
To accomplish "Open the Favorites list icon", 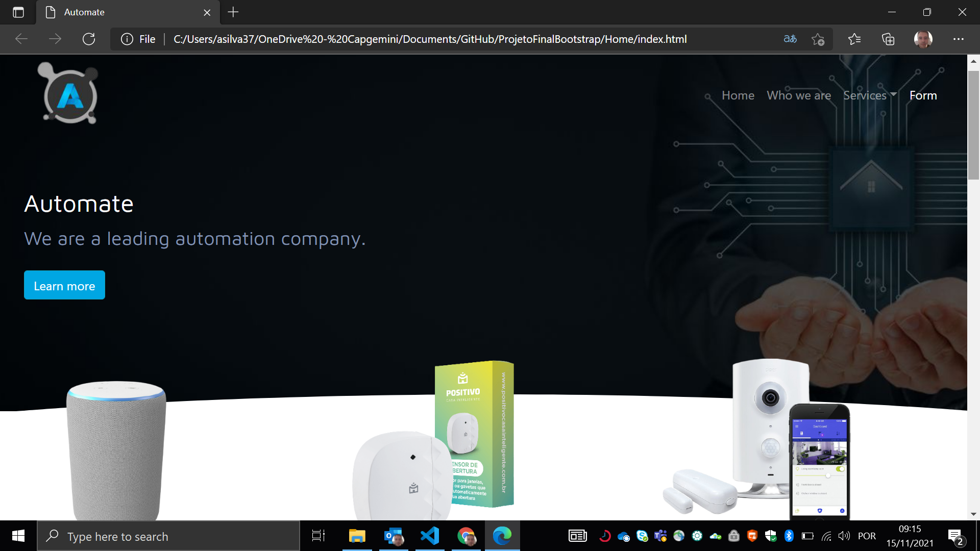I will [x=854, y=39].
